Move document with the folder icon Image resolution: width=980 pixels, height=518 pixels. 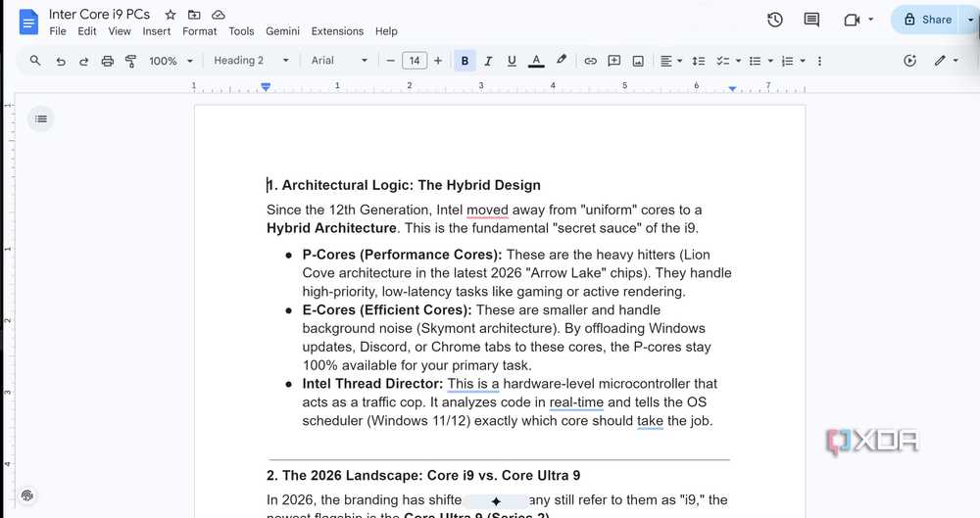[194, 15]
